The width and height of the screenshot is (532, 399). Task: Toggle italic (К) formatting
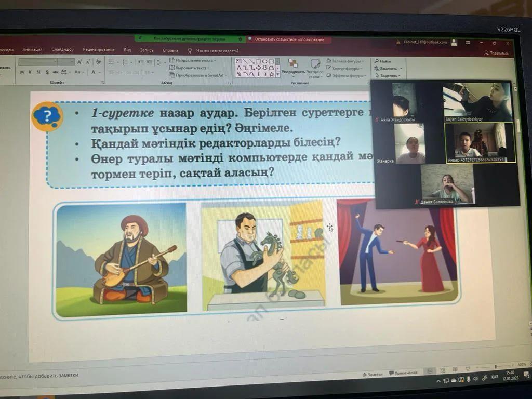point(30,72)
